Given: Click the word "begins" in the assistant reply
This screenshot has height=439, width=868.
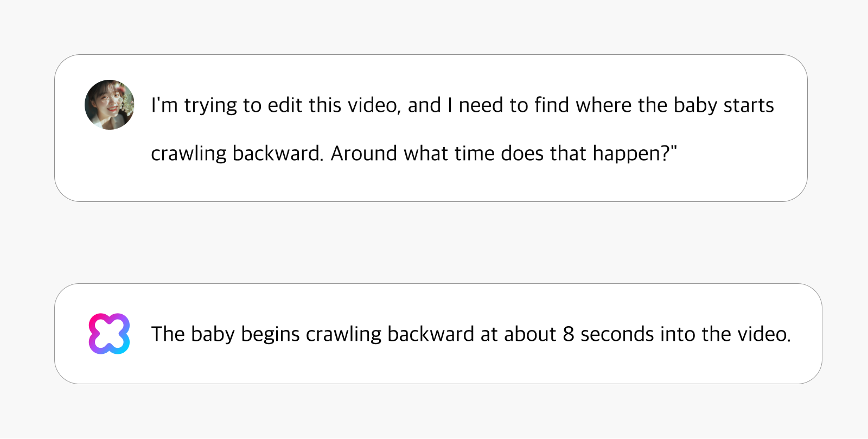Looking at the screenshot, I should point(270,334).
